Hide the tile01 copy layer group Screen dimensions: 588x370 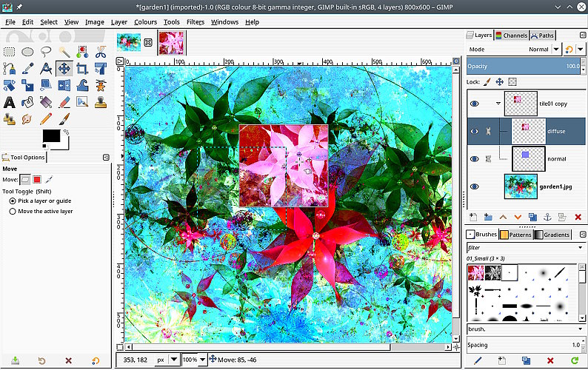[x=475, y=104]
